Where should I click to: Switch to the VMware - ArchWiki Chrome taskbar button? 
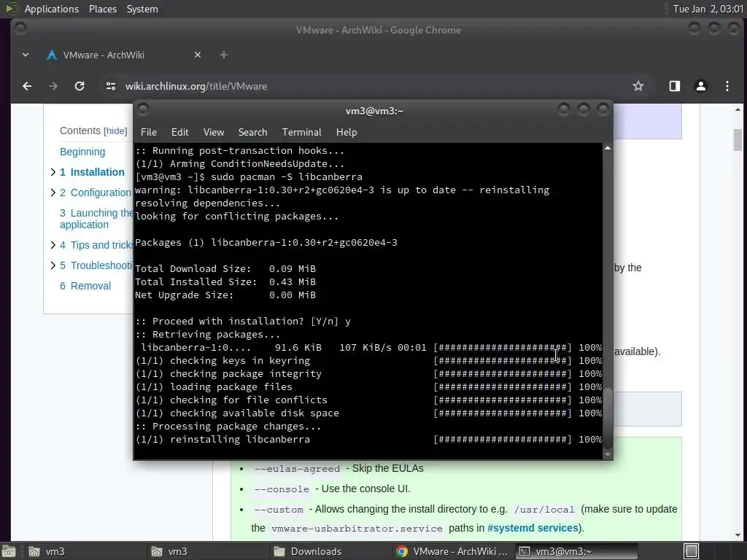[452, 551]
